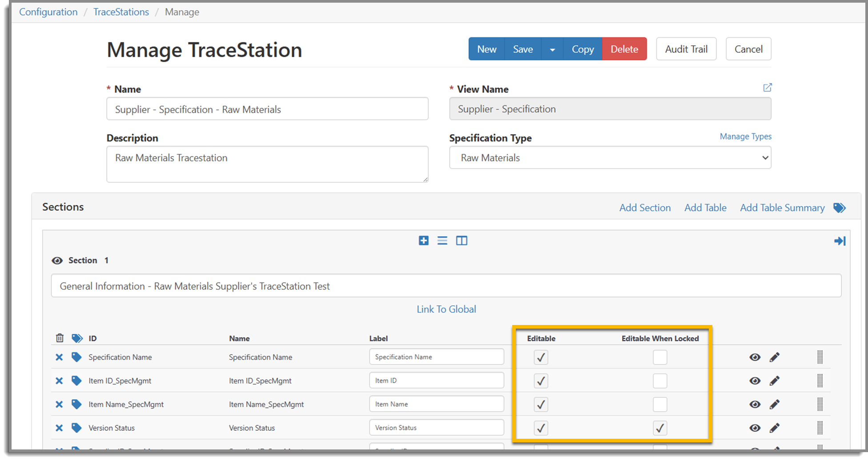Edit Version Status row with pencil icon
868x461 pixels.
pyautogui.click(x=774, y=428)
